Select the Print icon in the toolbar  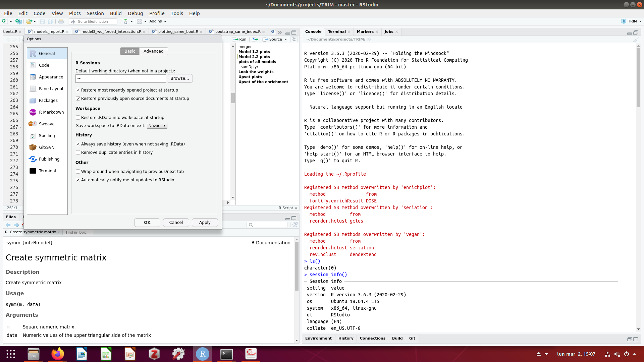(61, 21)
